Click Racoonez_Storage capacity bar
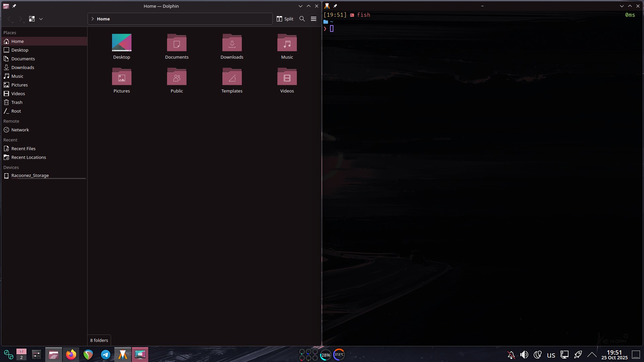 coord(48,179)
